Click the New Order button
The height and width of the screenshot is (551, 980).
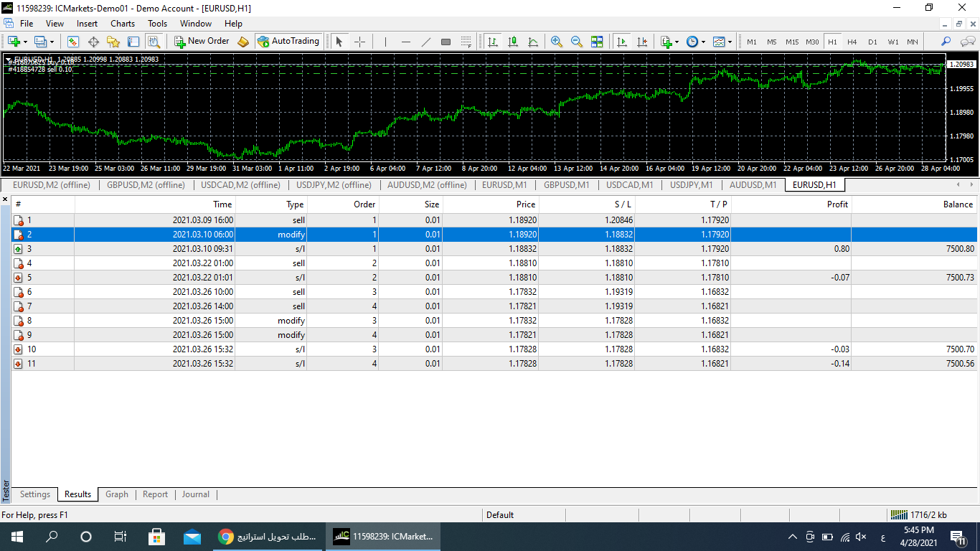pos(202,42)
